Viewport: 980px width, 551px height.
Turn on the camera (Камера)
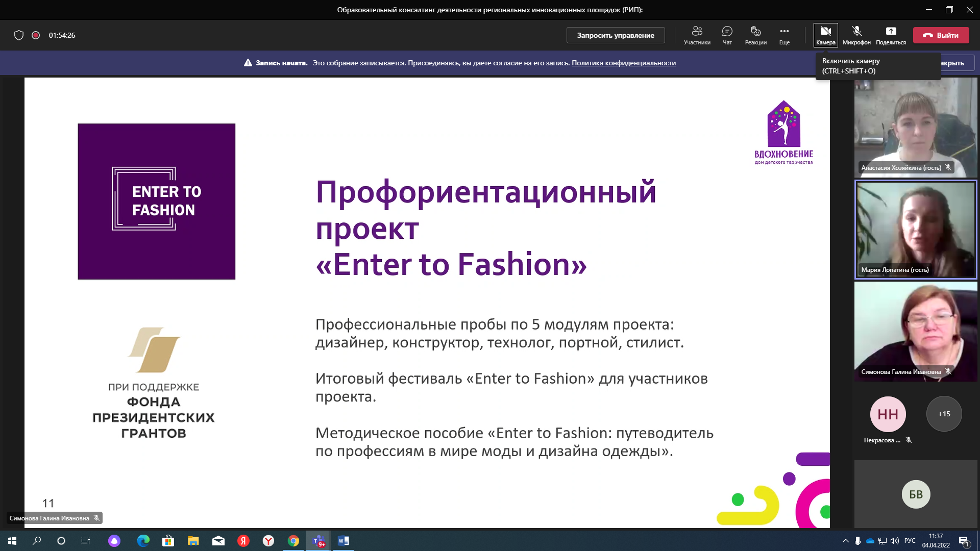pos(825,35)
